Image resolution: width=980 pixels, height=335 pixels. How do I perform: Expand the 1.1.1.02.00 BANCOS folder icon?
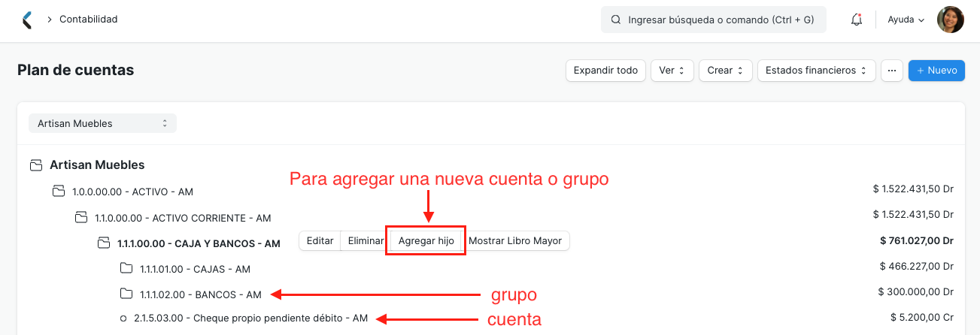pos(126,294)
